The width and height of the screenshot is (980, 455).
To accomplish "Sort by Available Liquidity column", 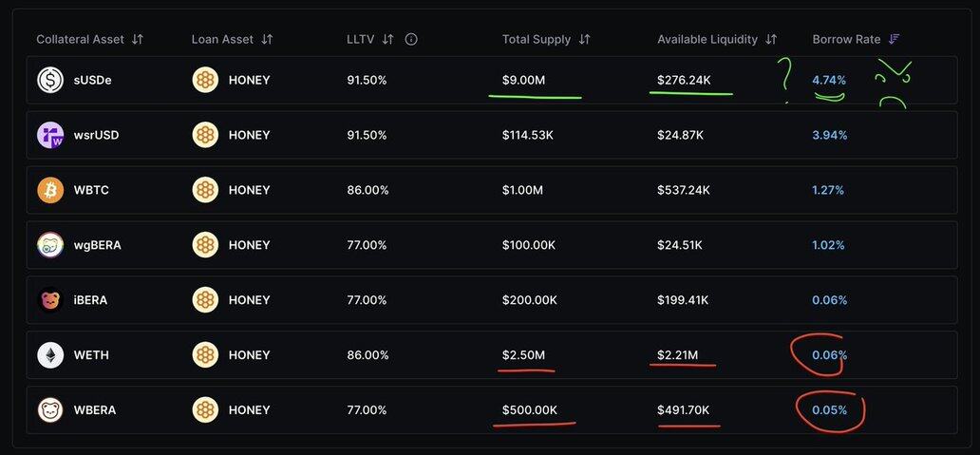I will 771,40.
